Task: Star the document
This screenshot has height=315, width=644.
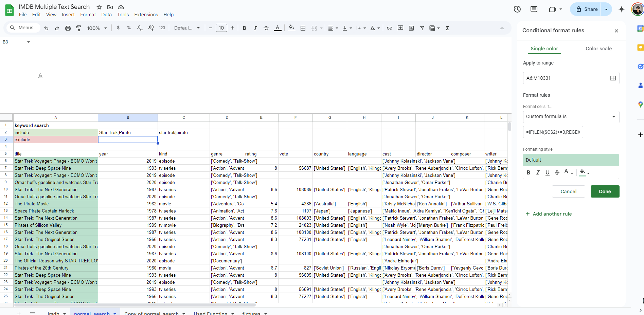Action: pos(99,7)
